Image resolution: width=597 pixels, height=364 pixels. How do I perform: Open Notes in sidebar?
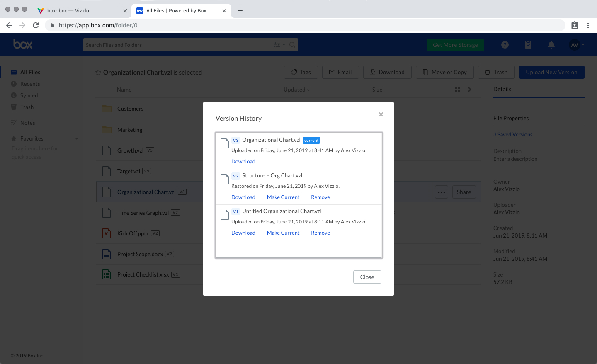(27, 123)
